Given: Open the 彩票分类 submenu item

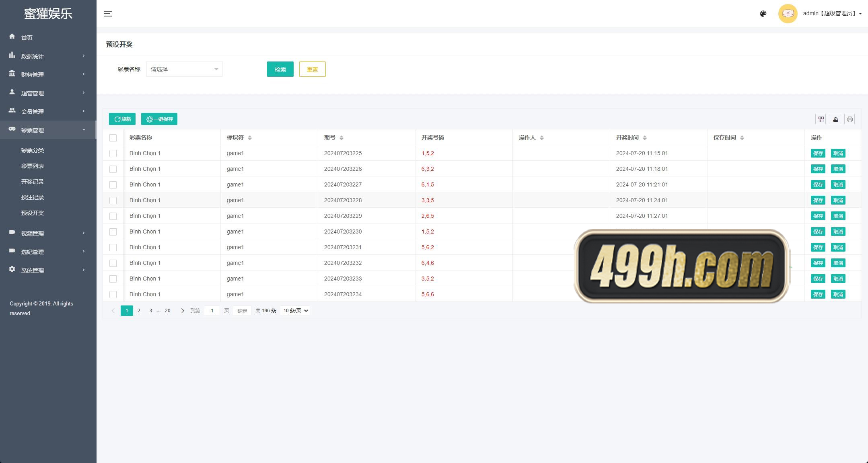Looking at the screenshot, I should coord(33,150).
